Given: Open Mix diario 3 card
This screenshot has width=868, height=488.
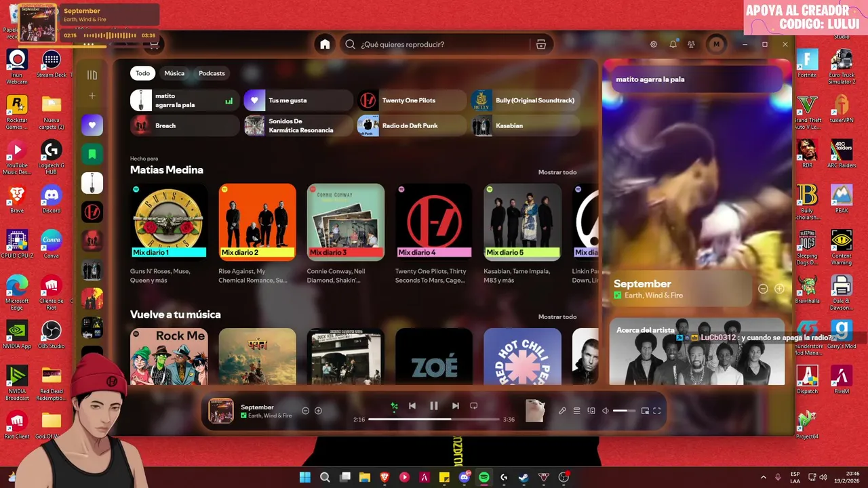Looking at the screenshot, I should [345, 233].
